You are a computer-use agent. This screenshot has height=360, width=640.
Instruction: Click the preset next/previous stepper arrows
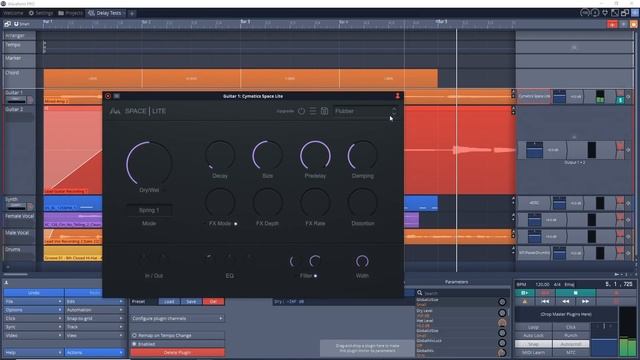pos(394,111)
